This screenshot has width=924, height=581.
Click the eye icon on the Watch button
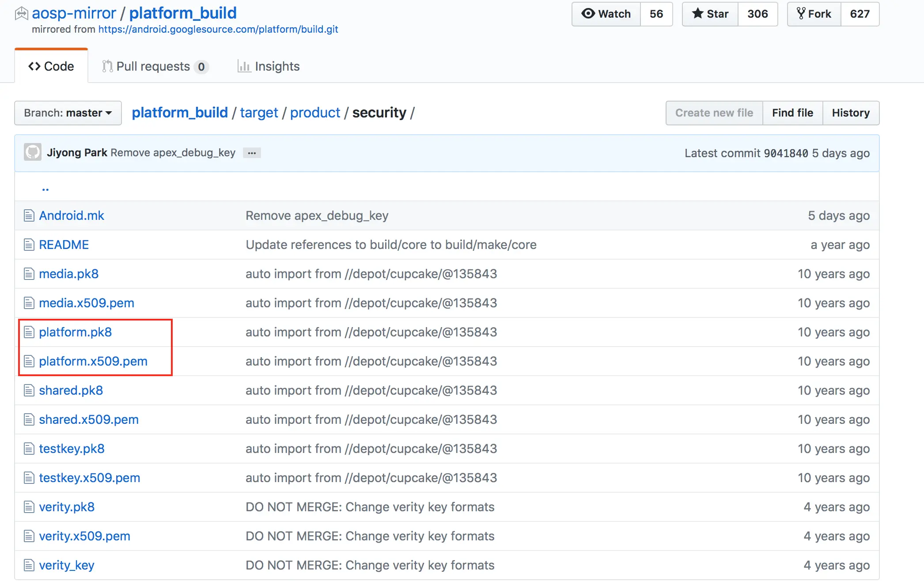point(587,14)
